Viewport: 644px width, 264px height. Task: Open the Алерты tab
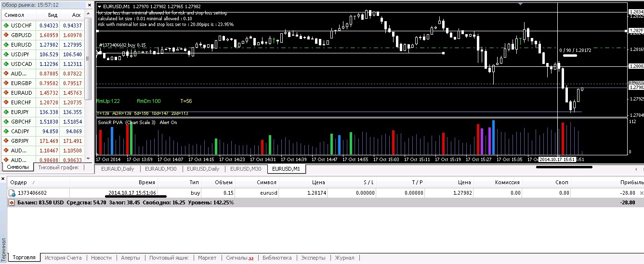pos(131,258)
